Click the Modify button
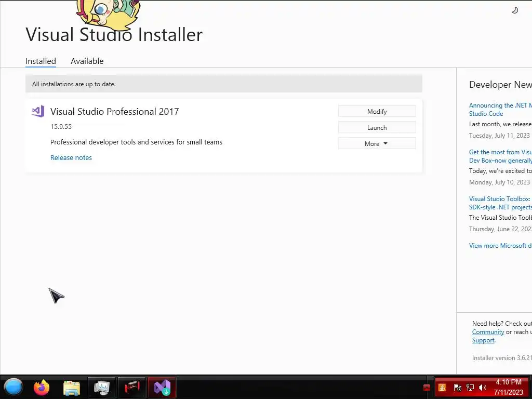 pos(377,111)
